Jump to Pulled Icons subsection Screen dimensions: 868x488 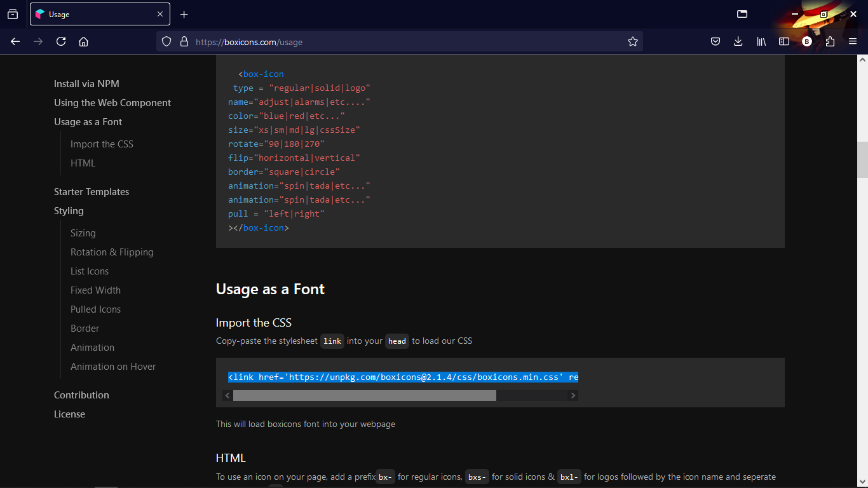[x=95, y=309]
